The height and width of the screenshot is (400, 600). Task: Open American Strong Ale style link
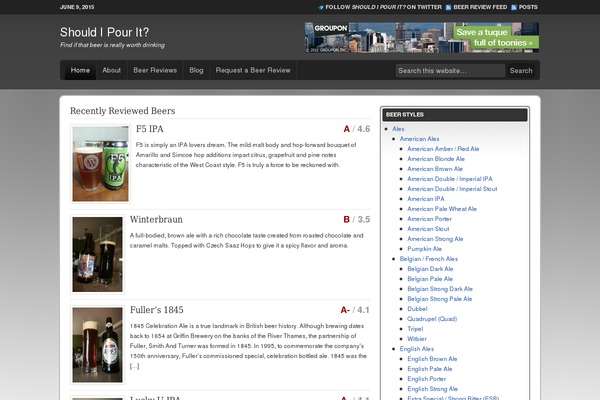coord(435,239)
